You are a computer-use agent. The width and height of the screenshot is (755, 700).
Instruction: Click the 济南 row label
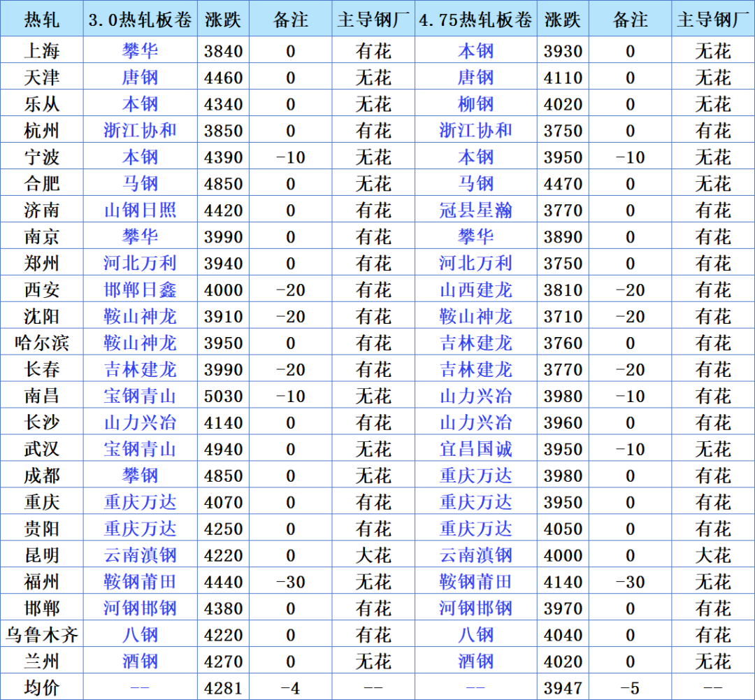[42, 210]
